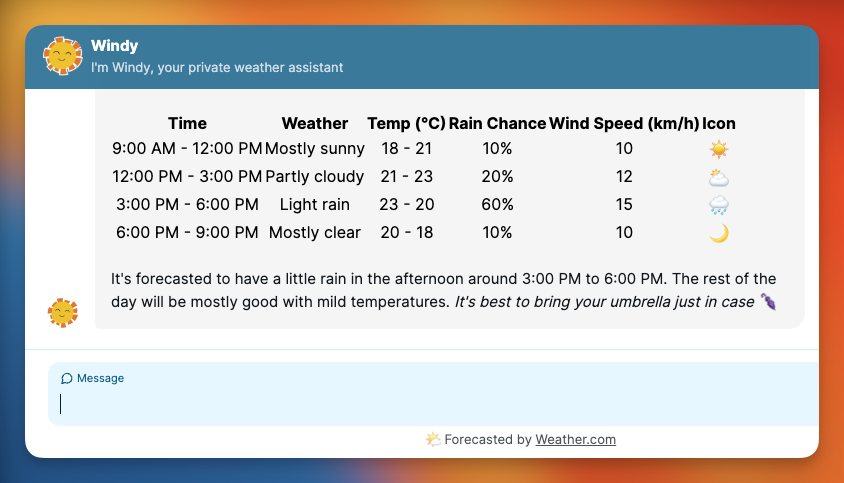
Task: Click the Weather column header
Action: click(315, 124)
